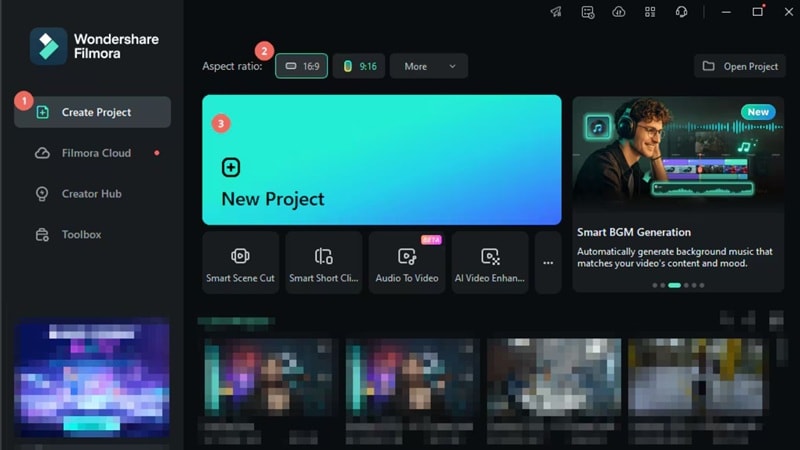This screenshot has height=450, width=800.
Task: Open AI Video Enhancer tool
Action: tap(490, 263)
